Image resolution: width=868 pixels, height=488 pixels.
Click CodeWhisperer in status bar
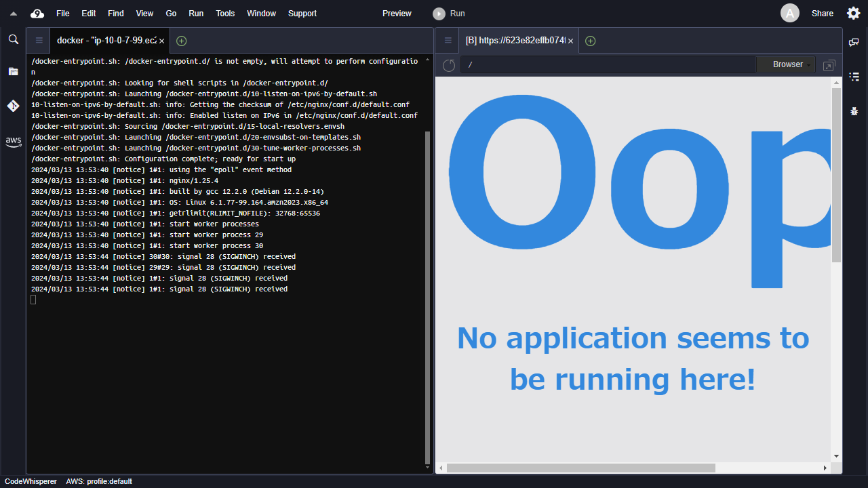point(31,481)
